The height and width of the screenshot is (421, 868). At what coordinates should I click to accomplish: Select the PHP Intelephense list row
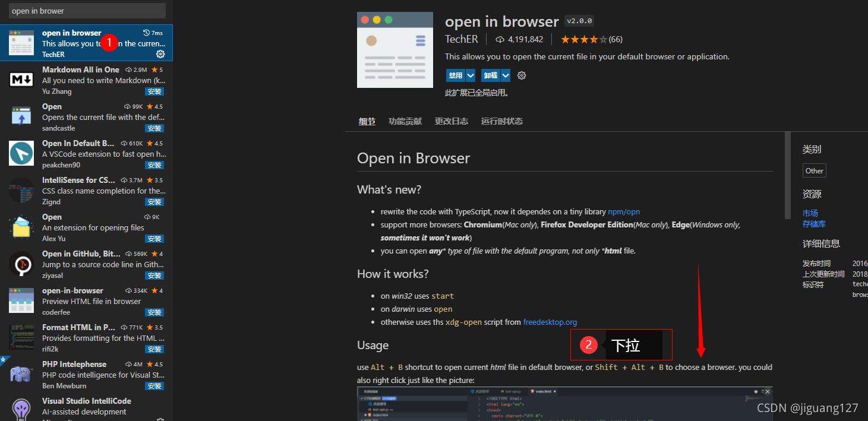point(87,374)
